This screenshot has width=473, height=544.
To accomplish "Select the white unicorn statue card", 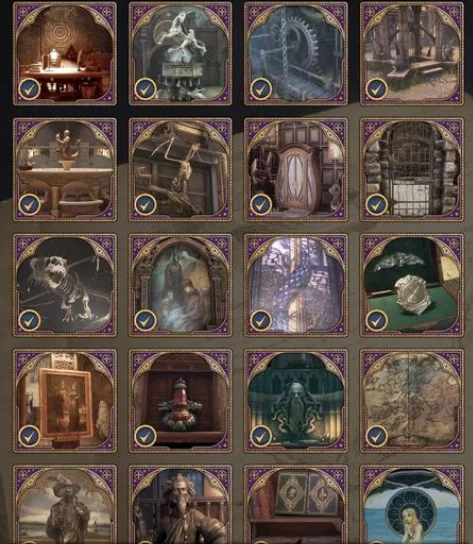I will 180,53.
